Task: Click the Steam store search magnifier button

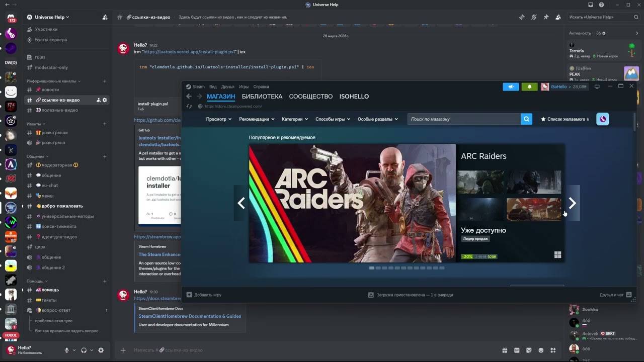Action: [526, 119]
